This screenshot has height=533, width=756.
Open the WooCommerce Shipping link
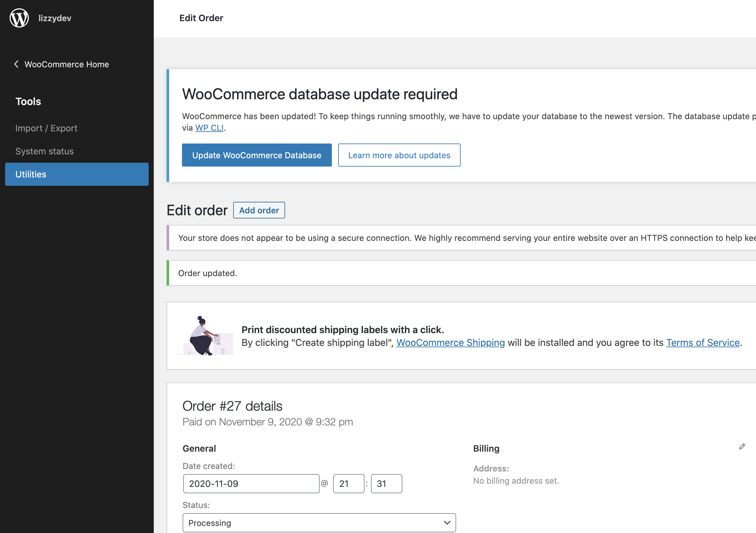(450, 343)
